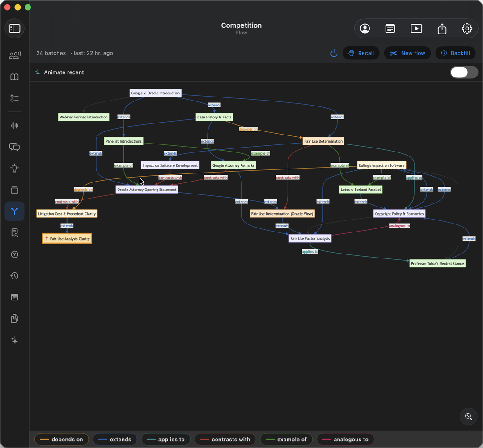Viewport: 483px width, 448px height.
Task: Click the play video icon in toolbar
Action: (416, 29)
